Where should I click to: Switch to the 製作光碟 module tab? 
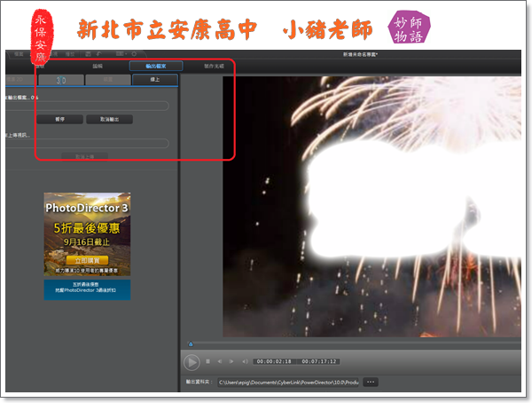214,67
